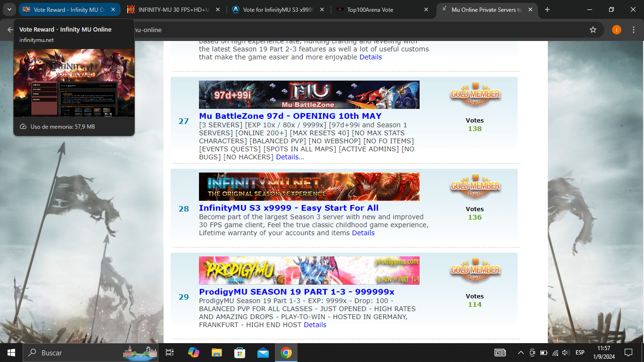
Task: Close the Mu Online Private Servers tab
Action: [531, 9]
